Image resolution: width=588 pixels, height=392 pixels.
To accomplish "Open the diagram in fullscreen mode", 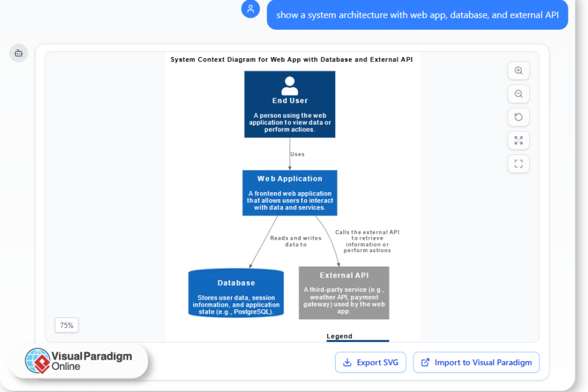I will pos(518,164).
